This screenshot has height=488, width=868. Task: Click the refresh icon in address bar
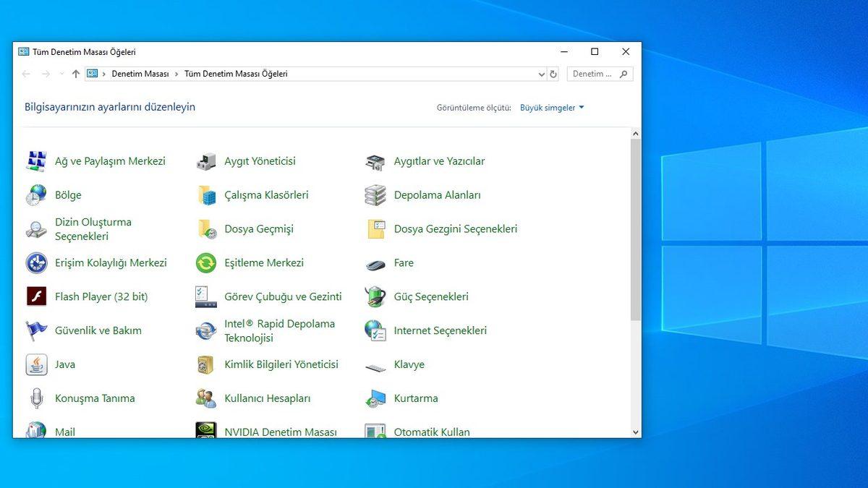click(554, 74)
